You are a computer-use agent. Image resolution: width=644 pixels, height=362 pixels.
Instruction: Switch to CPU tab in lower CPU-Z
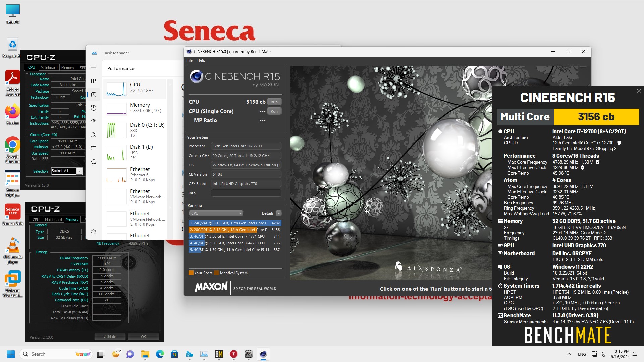tap(36, 220)
